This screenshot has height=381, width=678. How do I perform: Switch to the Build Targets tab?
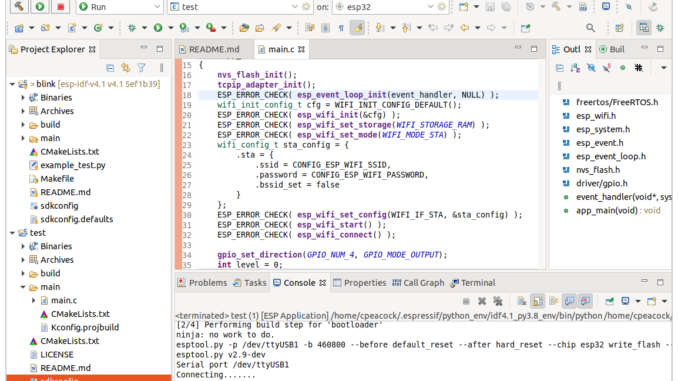click(x=612, y=49)
